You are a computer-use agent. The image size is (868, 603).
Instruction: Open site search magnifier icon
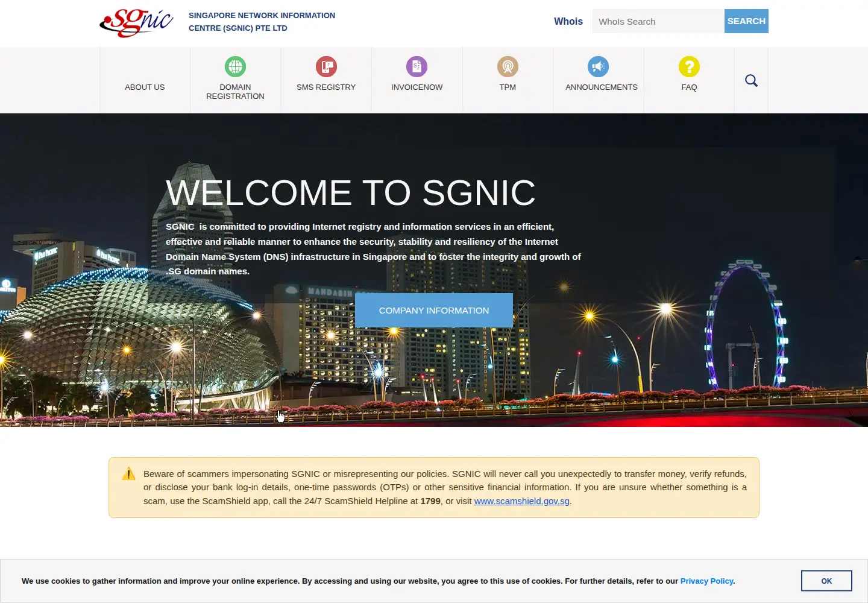(x=751, y=81)
